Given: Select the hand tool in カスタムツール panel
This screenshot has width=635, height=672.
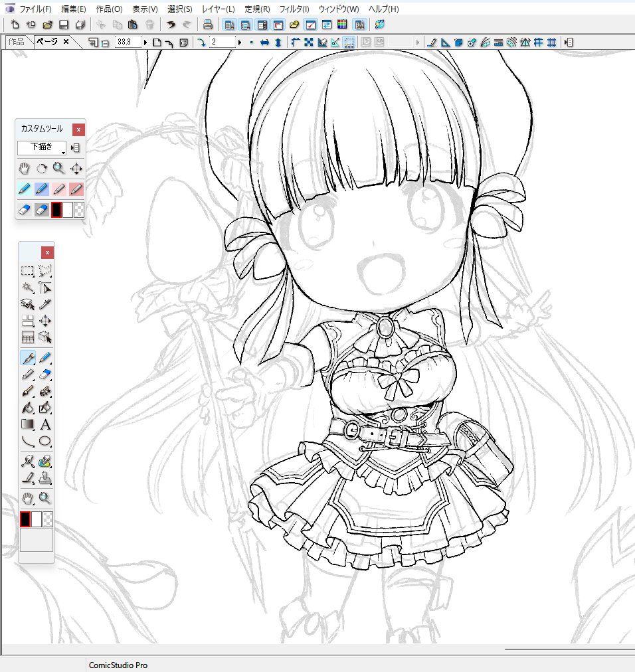Looking at the screenshot, I should [25, 169].
